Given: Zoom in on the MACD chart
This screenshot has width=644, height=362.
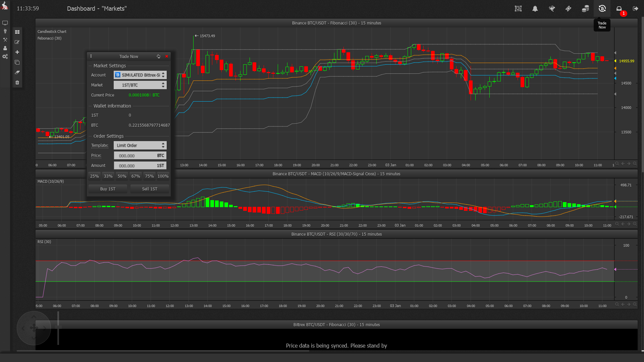Looking at the screenshot, I should coord(635,224).
